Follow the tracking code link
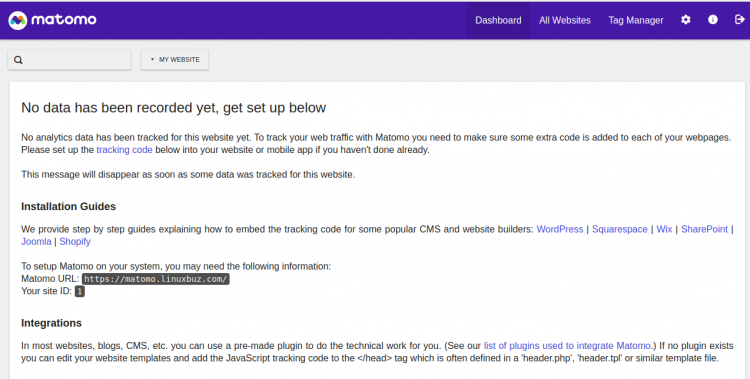 [124, 150]
